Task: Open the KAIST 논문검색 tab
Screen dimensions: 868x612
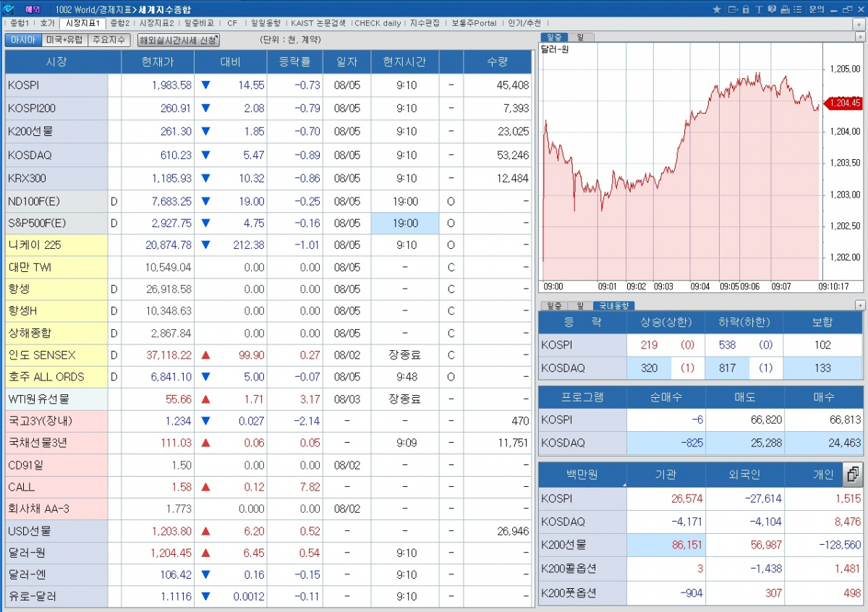Action: (x=318, y=23)
